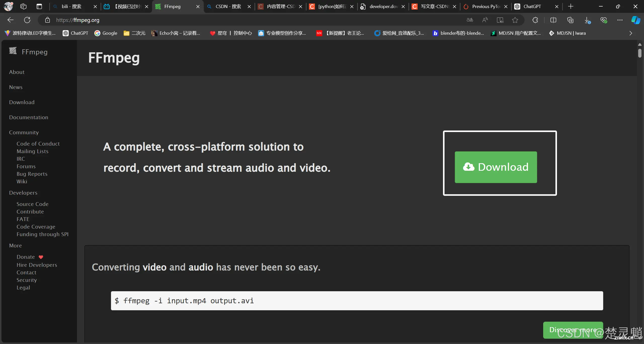Switch to the CSDN - 搜索 tab
Viewport: 644px width, 344px height.
pos(229,6)
